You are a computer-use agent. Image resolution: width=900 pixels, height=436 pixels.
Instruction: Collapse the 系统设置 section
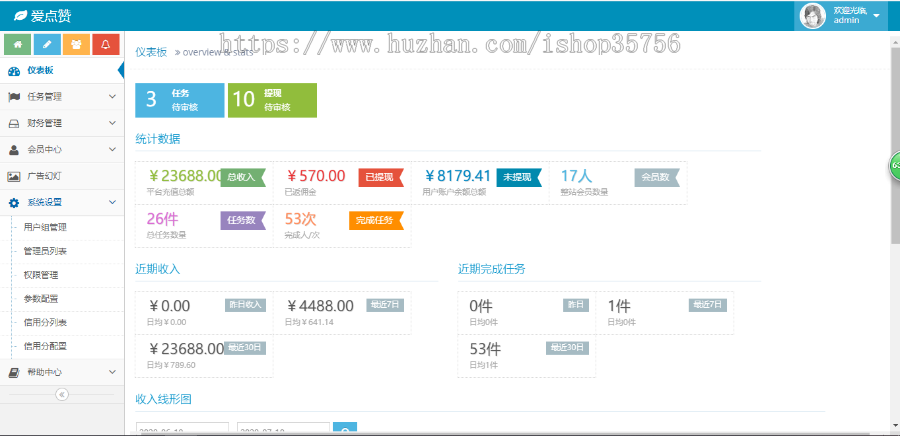(60, 202)
